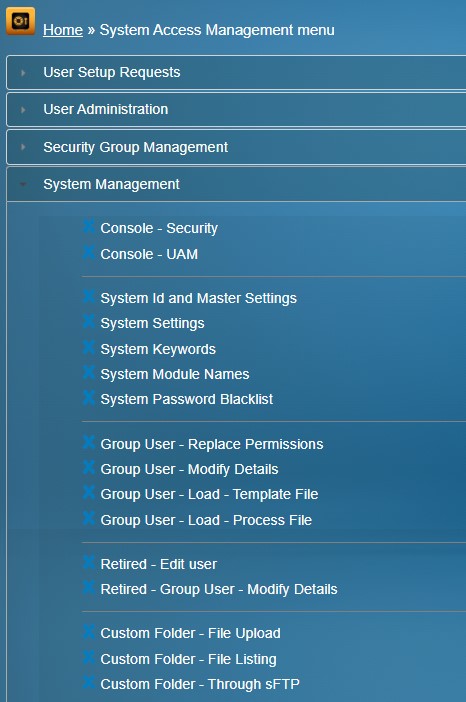
Task: Open Custom Folder - Through sFTP link
Action: click(200, 685)
